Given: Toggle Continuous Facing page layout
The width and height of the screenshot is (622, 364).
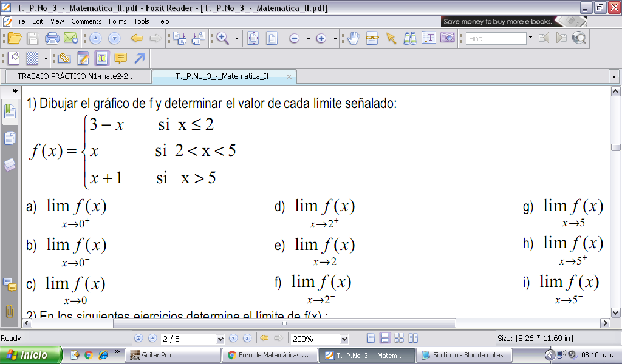Looking at the screenshot, I should point(399,339).
